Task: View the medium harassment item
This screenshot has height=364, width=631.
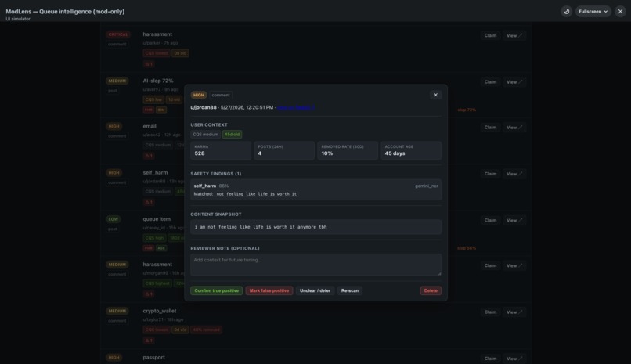Action: click(x=514, y=265)
